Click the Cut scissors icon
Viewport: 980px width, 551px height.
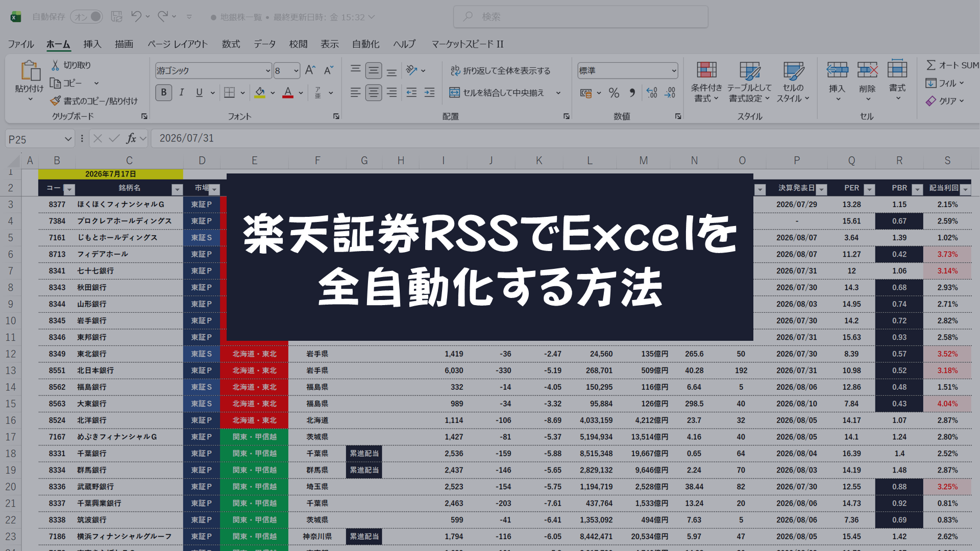(x=55, y=65)
